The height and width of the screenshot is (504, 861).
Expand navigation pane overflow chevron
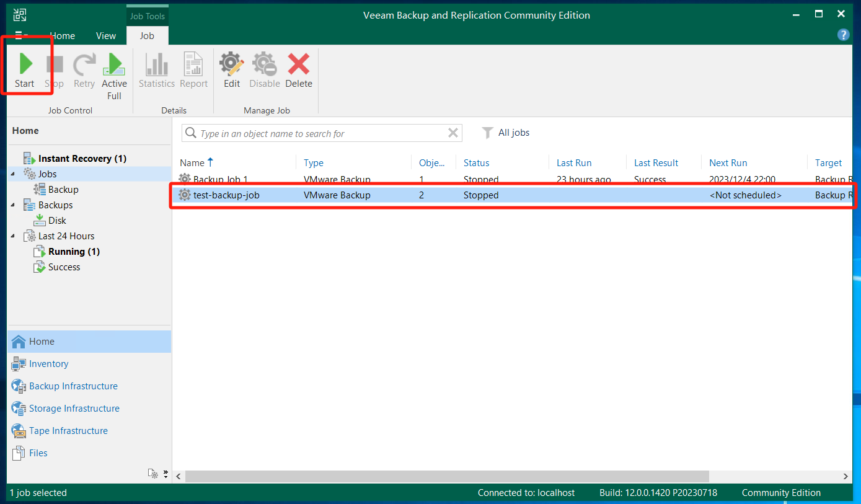click(166, 474)
